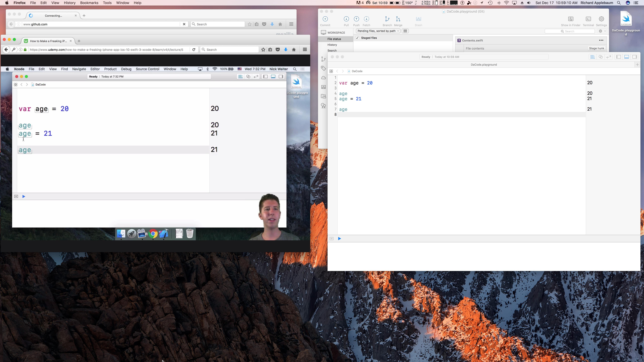This screenshot has height=362, width=644.
Task: Select History in the Workspace sidebar
Action: click(x=332, y=45)
